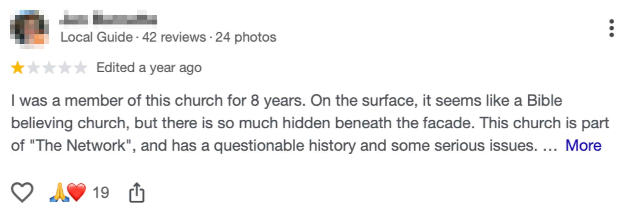Click the blurred reviewer name
The height and width of the screenshot is (216, 644).
[x=108, y=19]
